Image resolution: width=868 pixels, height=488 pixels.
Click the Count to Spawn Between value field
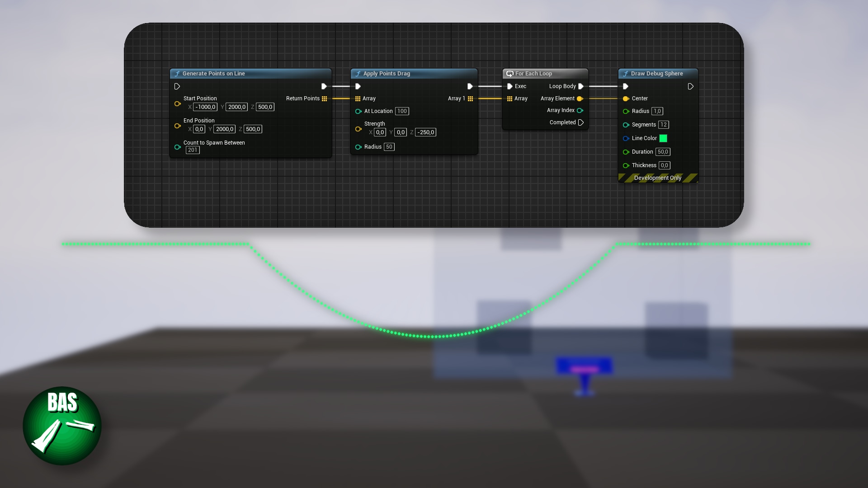[192, 150]
